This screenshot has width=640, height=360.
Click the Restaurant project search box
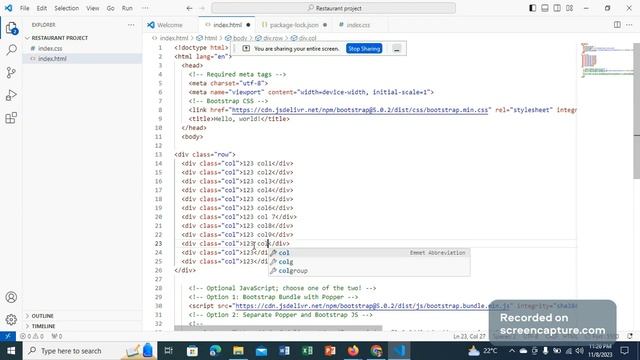pos(334,8)
